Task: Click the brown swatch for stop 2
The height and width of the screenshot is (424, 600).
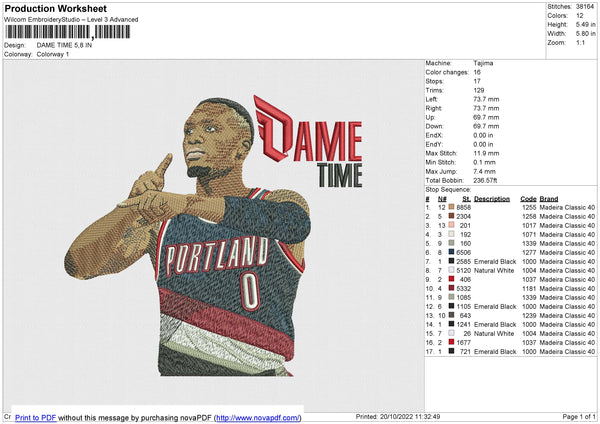Action: (451, 216)
